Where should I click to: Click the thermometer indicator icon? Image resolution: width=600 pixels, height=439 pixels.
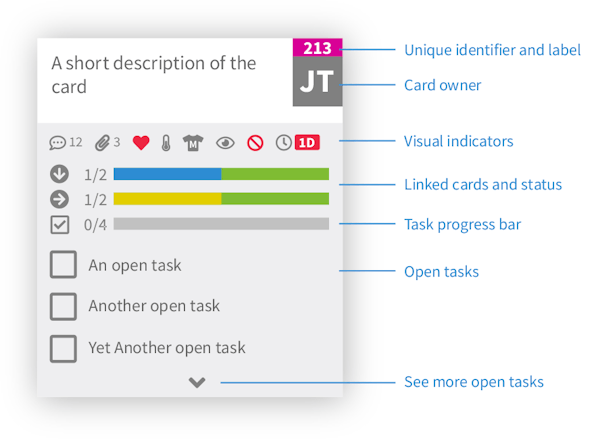click(x=166, y=143)
